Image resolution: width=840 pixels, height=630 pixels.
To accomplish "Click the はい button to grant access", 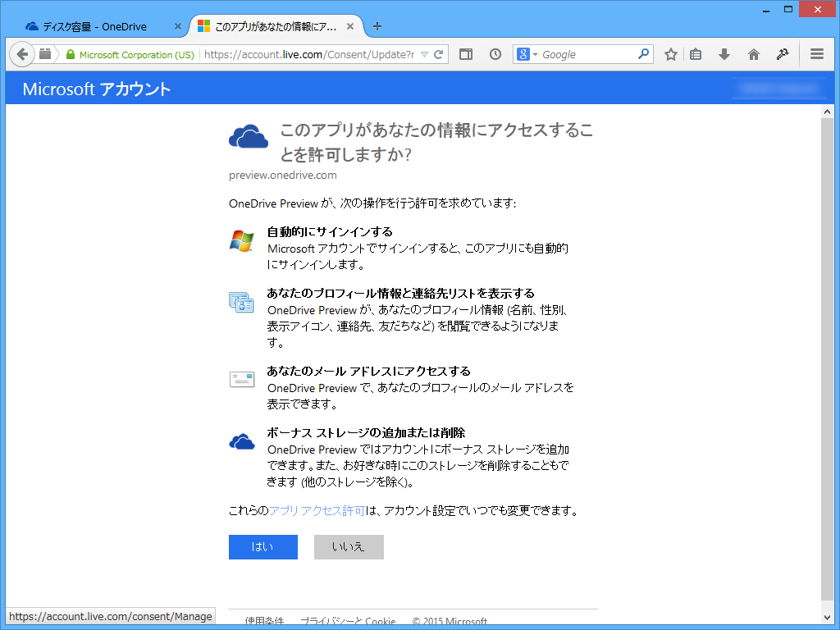I will click(x=262, y=546).
